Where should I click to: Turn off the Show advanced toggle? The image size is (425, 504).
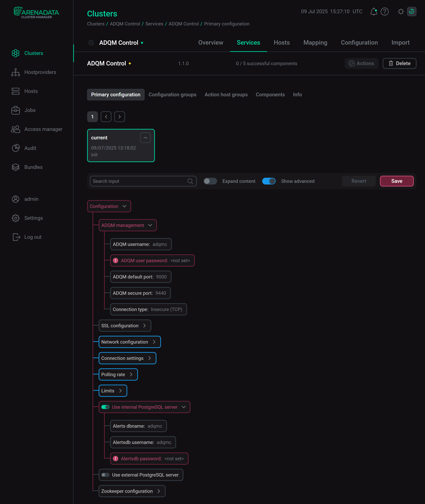coord(269,181)
